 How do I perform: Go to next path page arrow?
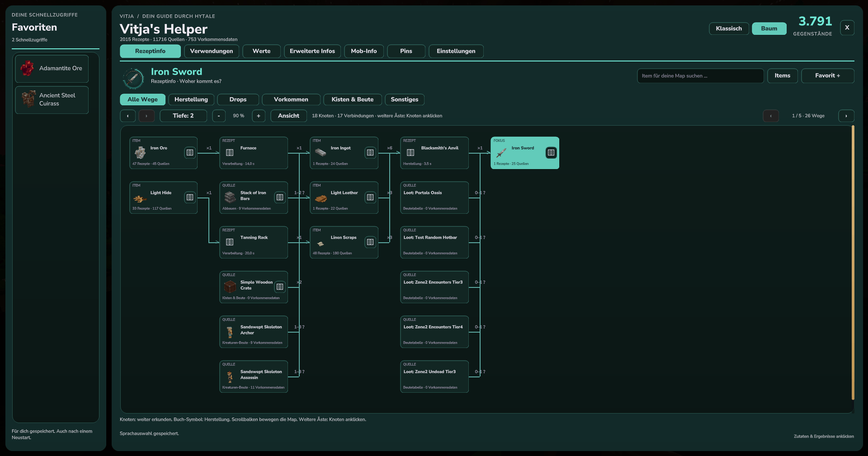click(x=846, y=116)
